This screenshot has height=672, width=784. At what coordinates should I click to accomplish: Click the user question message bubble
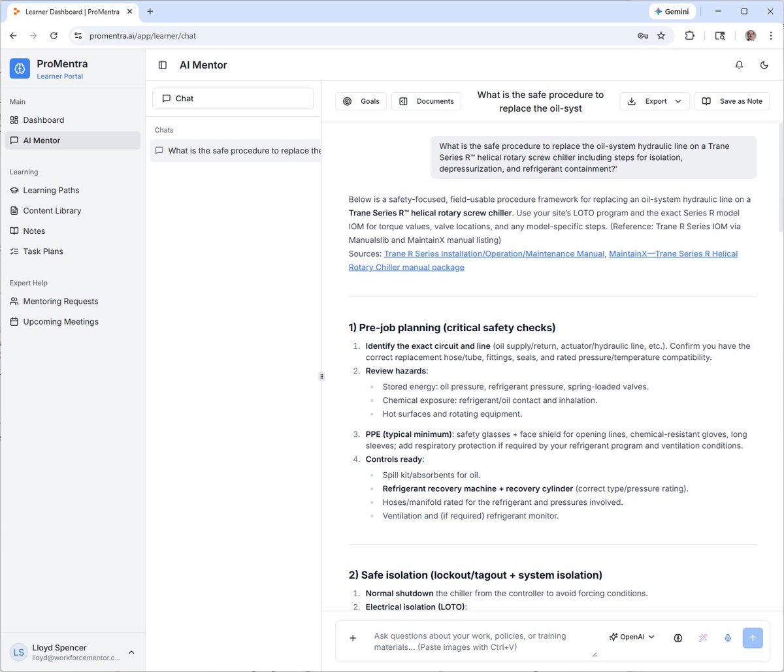click(593, 157)
